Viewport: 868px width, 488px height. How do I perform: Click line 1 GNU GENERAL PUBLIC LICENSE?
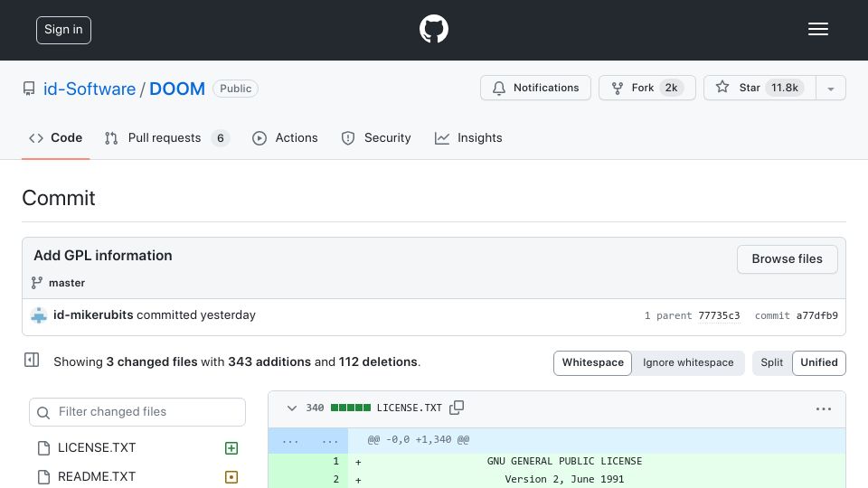tap(564, 461)
